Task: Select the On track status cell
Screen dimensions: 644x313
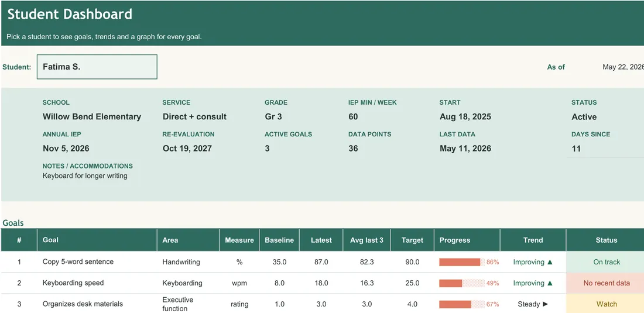Action: 605,262
